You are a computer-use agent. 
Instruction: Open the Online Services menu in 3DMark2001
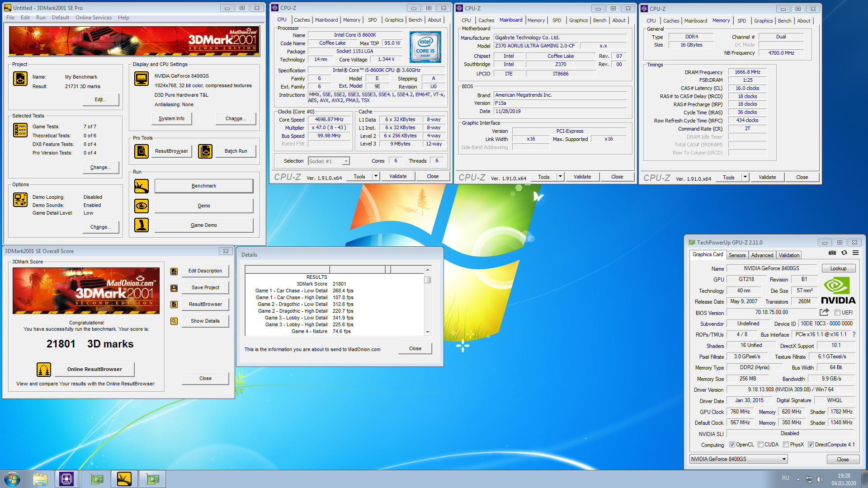pyautogui.click(x=94, y=18)
